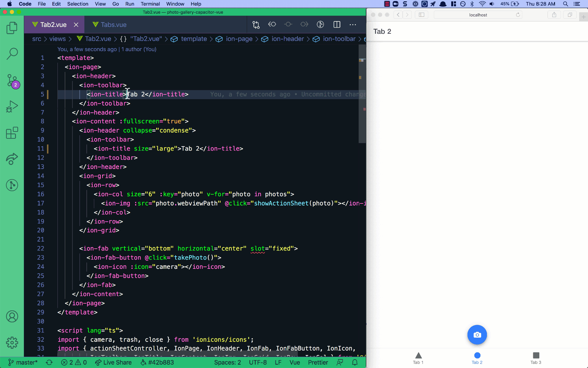Click the notifications bell in the status bar

(x=355, y=362)
